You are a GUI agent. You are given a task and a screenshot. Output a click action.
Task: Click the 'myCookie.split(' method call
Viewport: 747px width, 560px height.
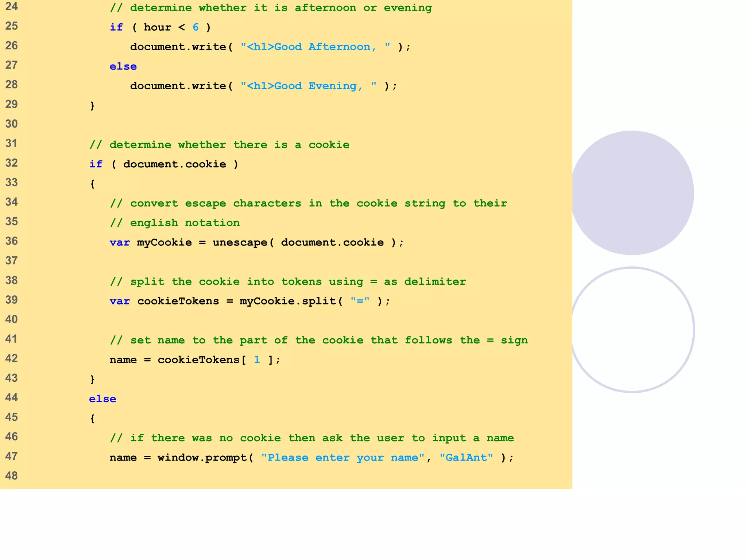pos(291,301)
